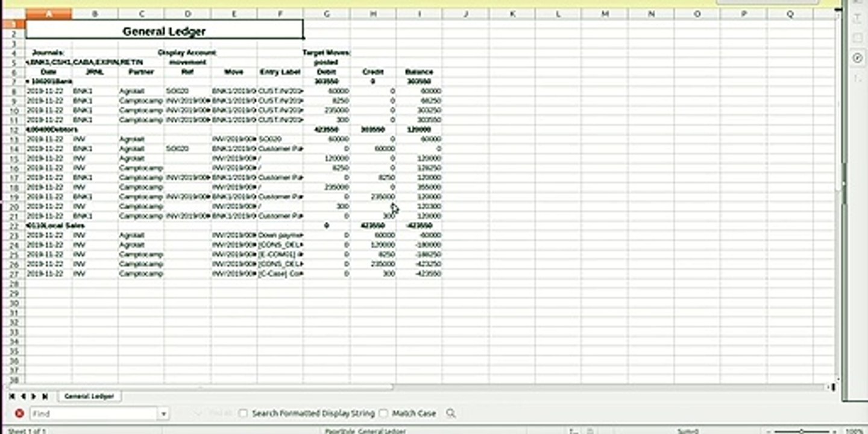Select column D header
Viewport: 868px width, 434px height.
click(187, 14)
